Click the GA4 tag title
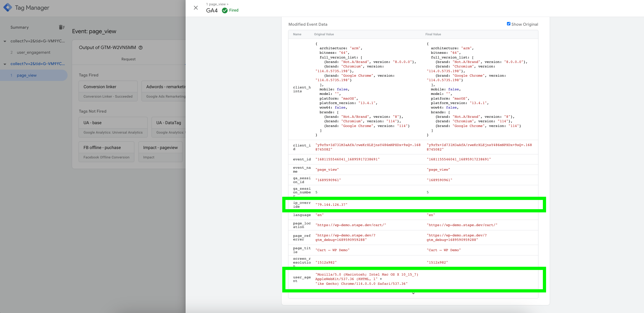 pyautogui.click(x=212, y=10)
